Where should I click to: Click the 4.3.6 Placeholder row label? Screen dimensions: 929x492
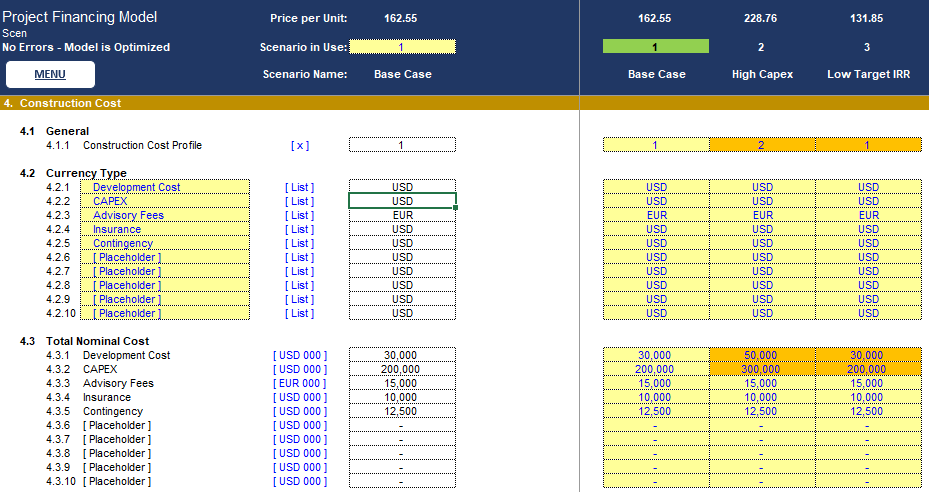(x=117, y=425)
